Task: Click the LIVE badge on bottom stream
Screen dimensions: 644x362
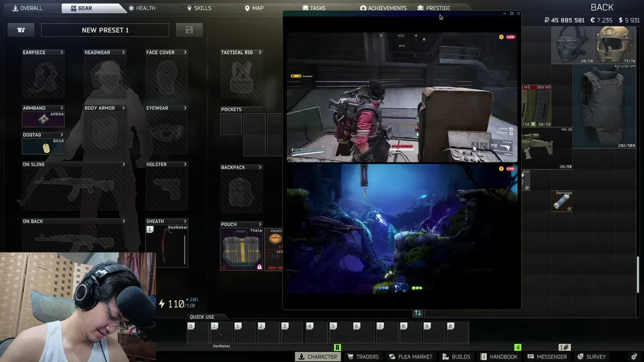Action: (x=511, y=169)
